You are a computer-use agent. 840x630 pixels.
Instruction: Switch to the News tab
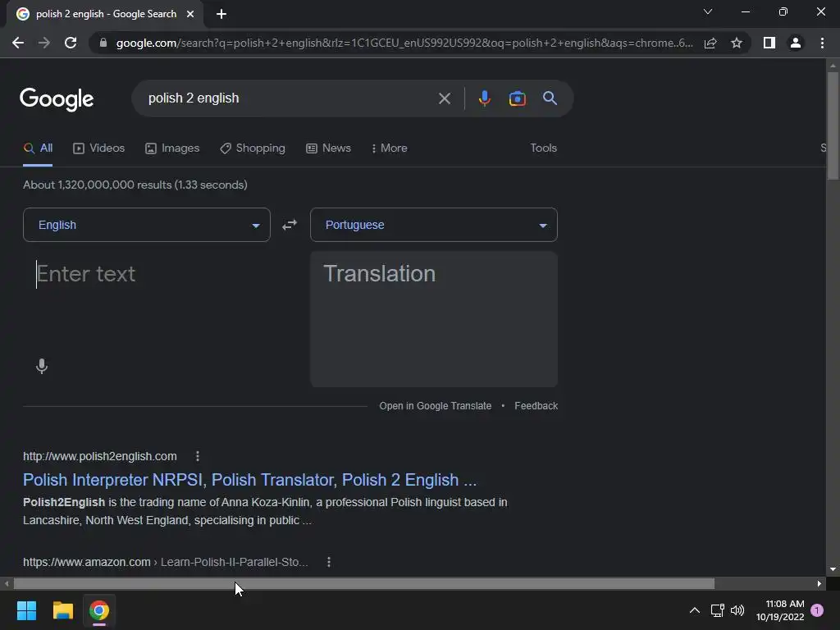[x=328, y=148]
